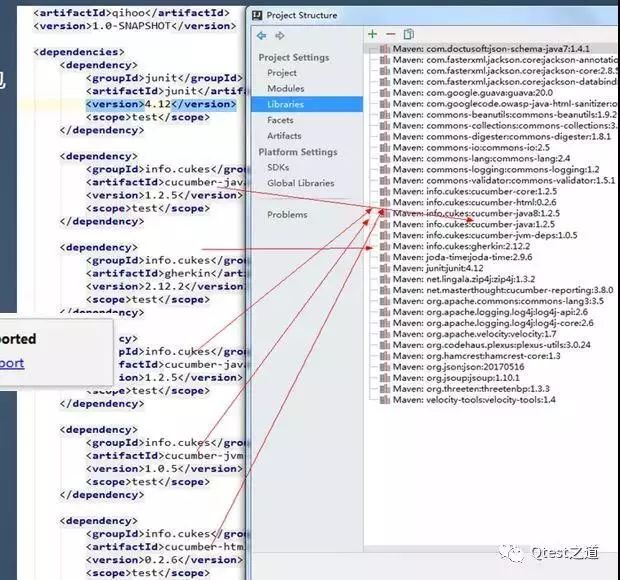This screenshot has height=580, width=620.
Task: Click version 1.0.5 line in pom editor
Action: 164,469
